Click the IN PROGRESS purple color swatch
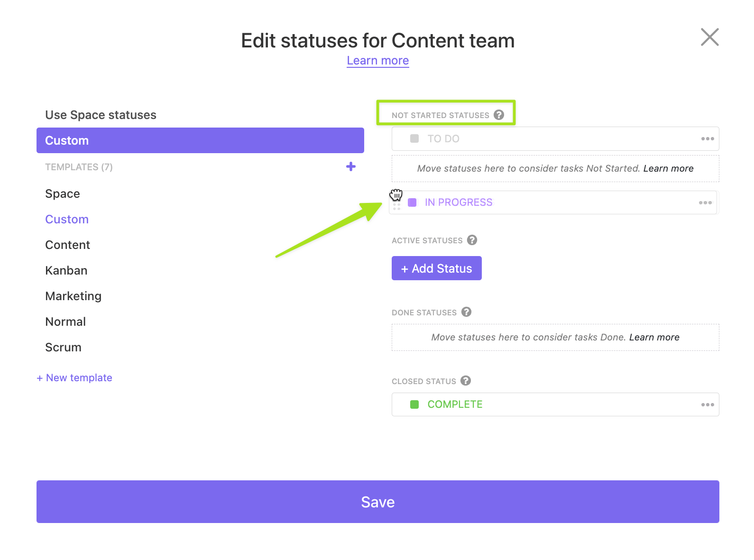 412,202
